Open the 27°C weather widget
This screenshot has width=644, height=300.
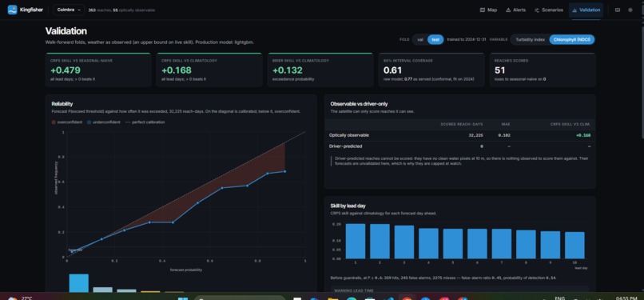pos(21,298)
